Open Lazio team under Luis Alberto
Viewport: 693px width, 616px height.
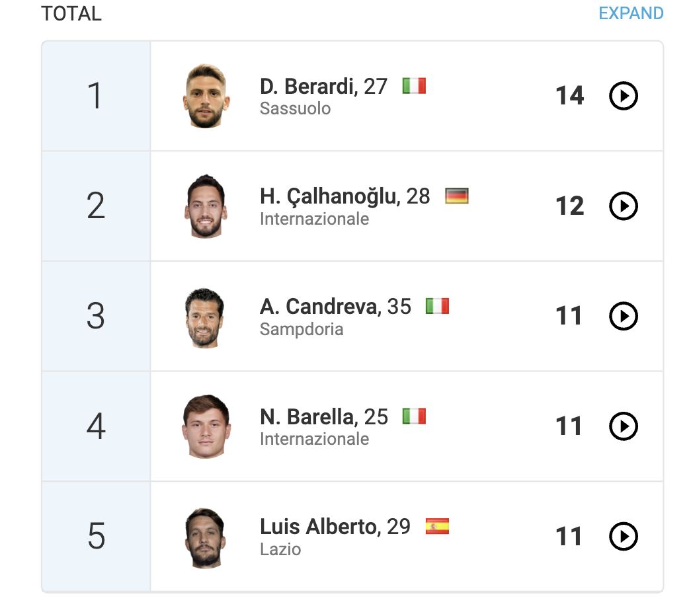click(x=280, y=549)
